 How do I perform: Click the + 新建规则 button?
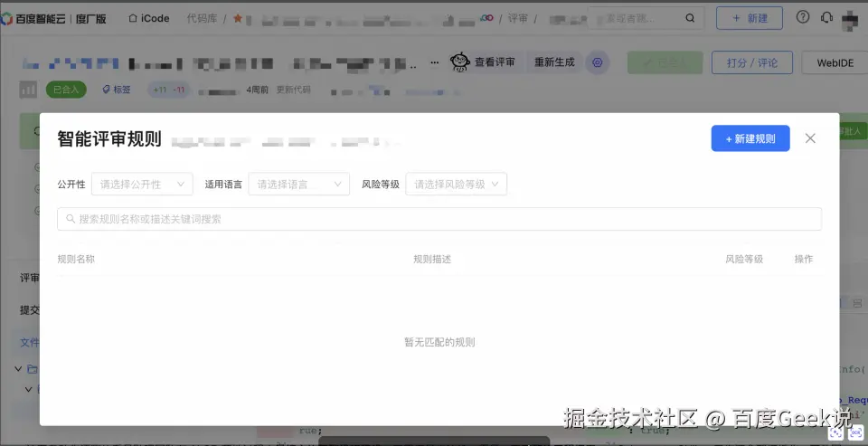pos(750,138)
